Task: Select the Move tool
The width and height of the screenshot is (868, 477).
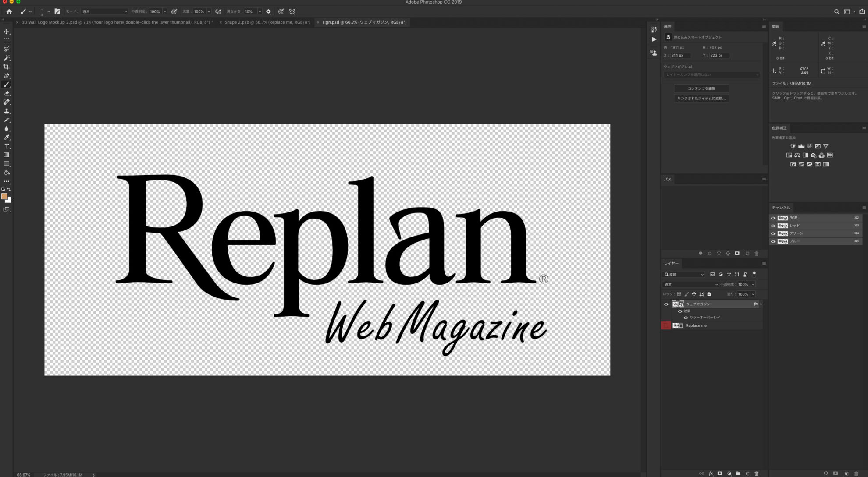Action: (x=7, y=32)
